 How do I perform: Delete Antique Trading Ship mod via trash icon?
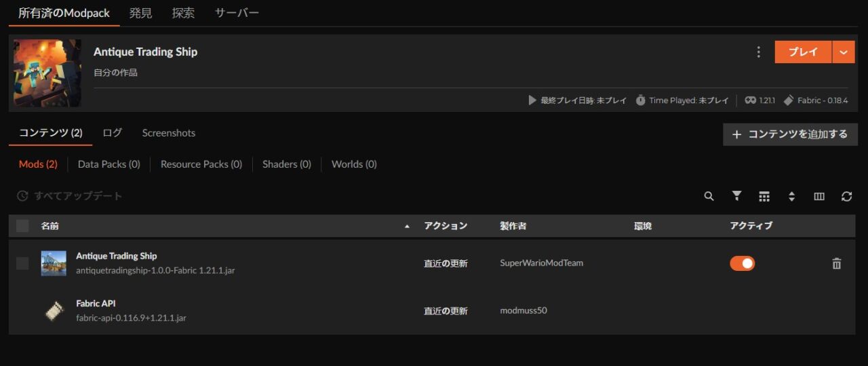point(837,263)
